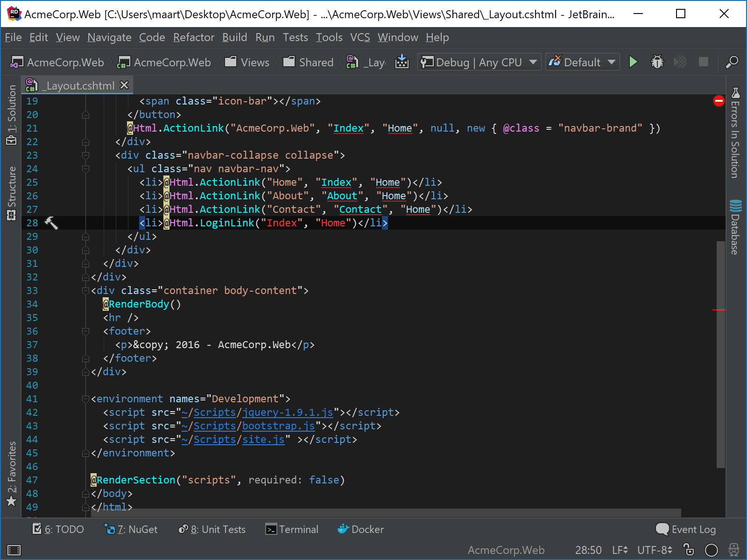Click the run with coverage icon

click(x=680, y=62)
